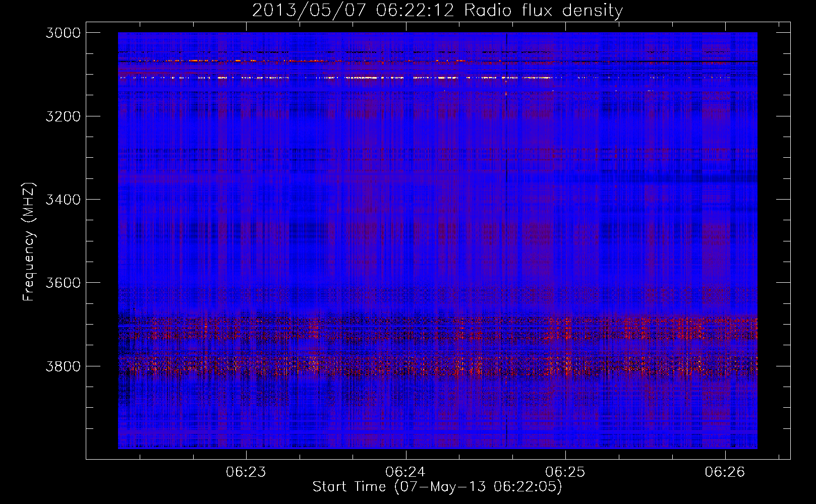Image resolution: width=816 pixels, height=504 pixels.
Task: Click the 06:23 time tick label
Action: [x=246, y=472]
